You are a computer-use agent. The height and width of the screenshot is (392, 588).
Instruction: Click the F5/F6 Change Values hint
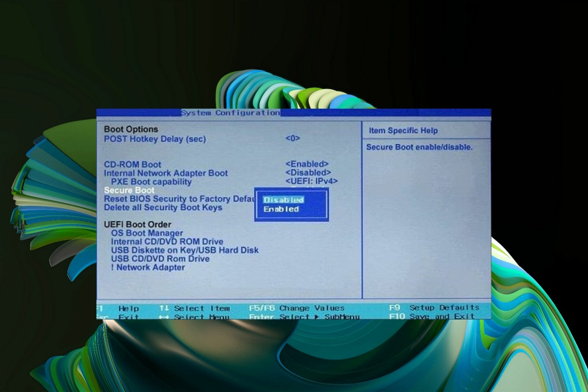[297, 308]
